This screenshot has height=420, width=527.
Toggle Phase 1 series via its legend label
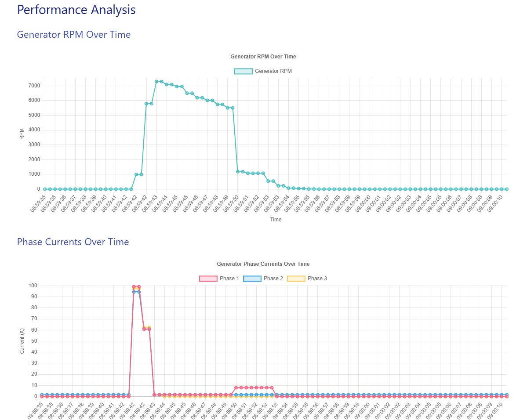pyautogui.click(x=229, y=279)
